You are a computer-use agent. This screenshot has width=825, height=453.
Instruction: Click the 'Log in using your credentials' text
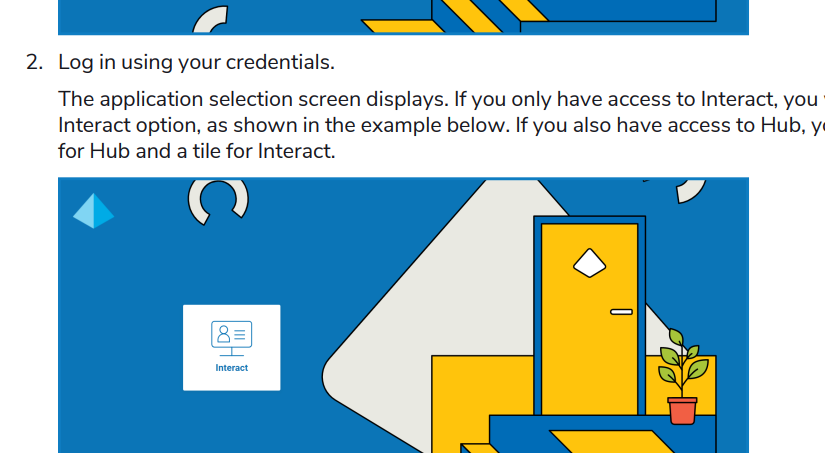(196, 62)
